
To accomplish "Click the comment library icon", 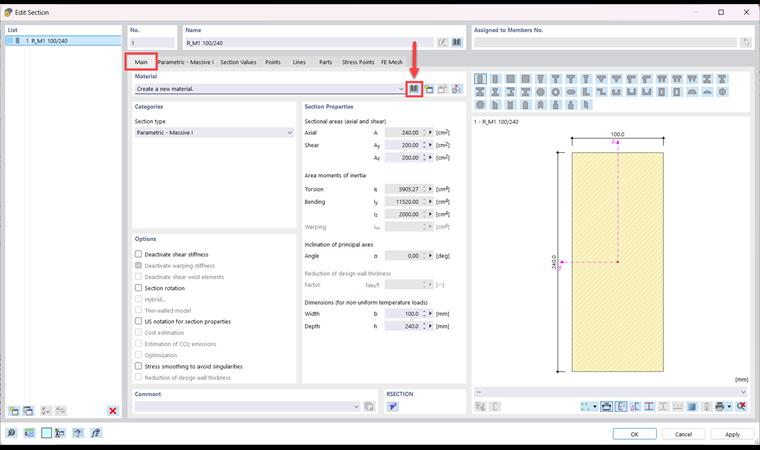I will coord(369,406).
